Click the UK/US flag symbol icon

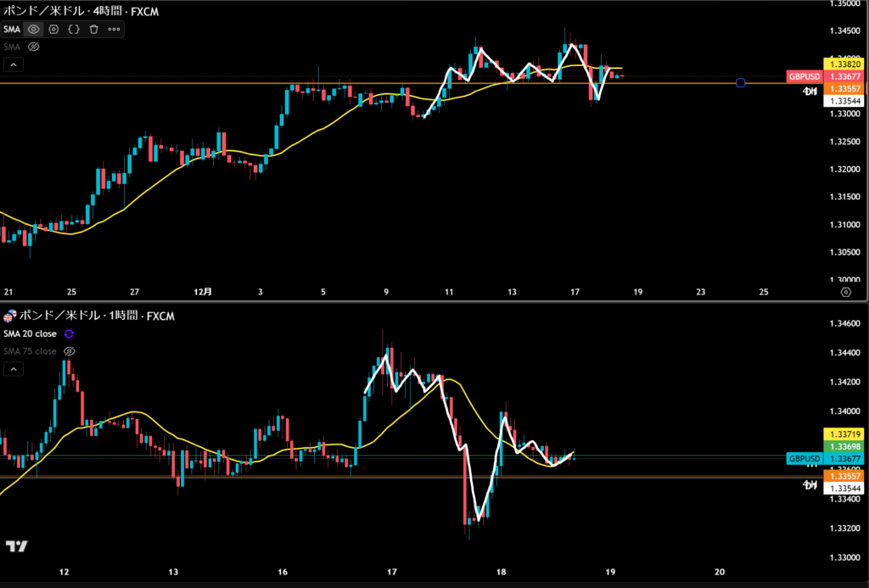(x=11, y=317)
